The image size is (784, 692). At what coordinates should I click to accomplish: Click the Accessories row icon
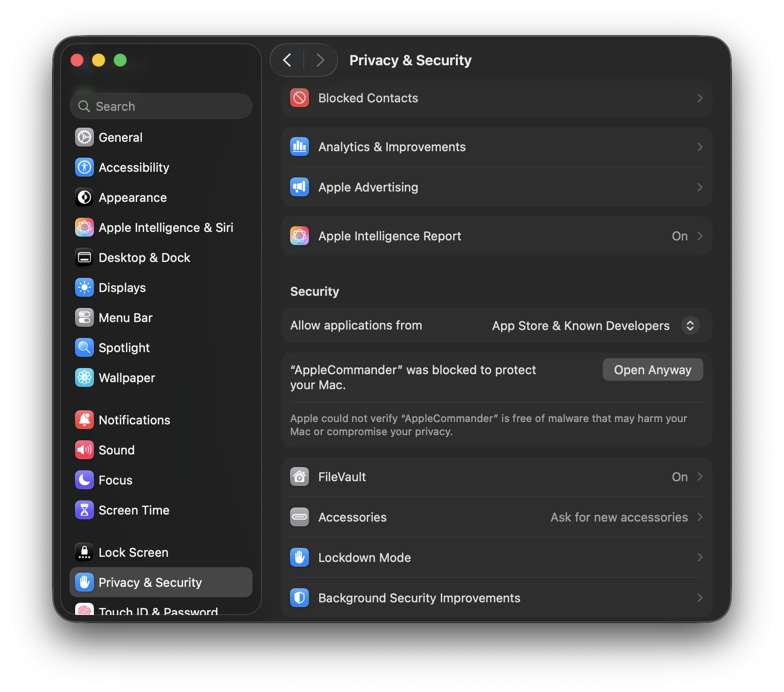tap(300, 517)
